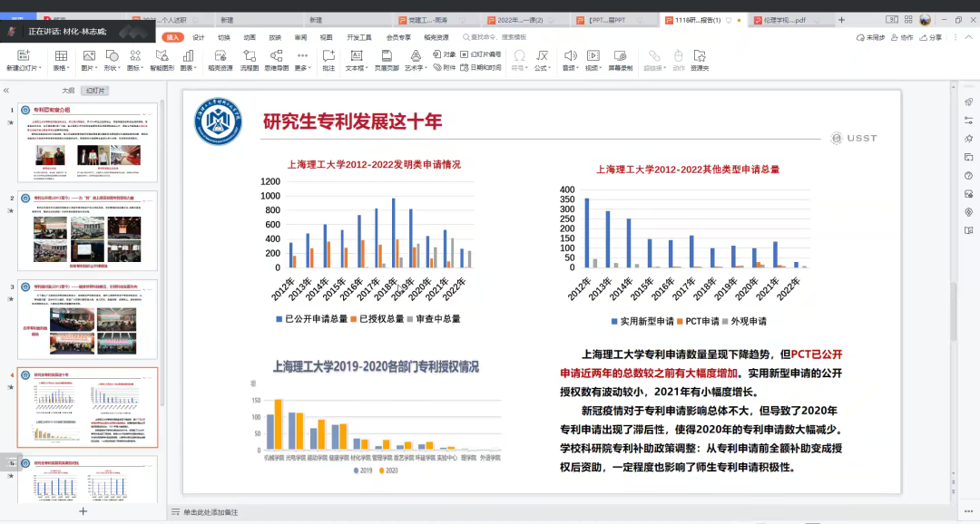
Task: Insert 艺术字 word art
Action: pyautogui.click(x=415, y=61)
